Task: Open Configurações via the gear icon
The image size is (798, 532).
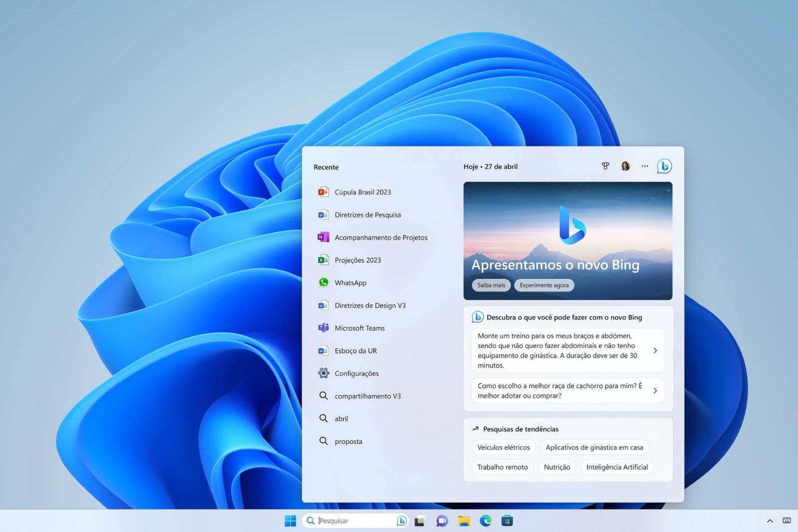Action: [x=357, y=373]
